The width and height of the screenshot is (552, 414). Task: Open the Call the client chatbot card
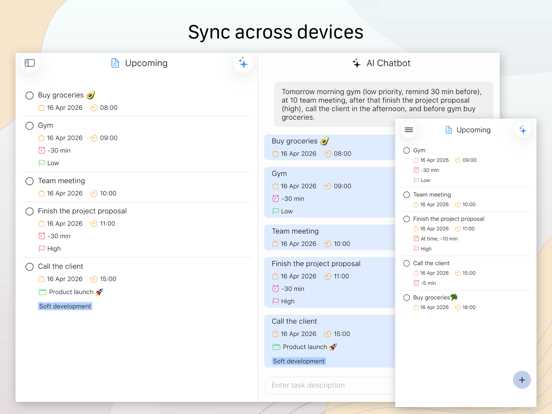click(x=330, y=341)
